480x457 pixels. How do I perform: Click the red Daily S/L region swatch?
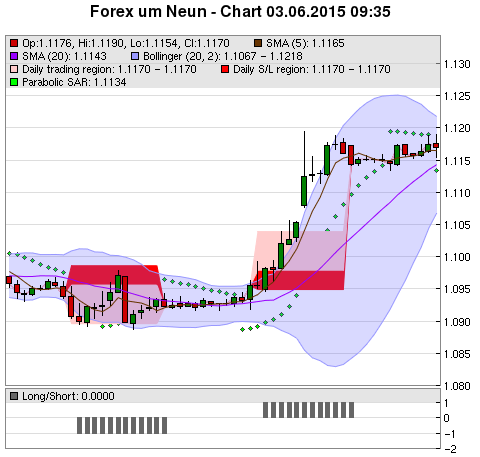coord(225,69)
